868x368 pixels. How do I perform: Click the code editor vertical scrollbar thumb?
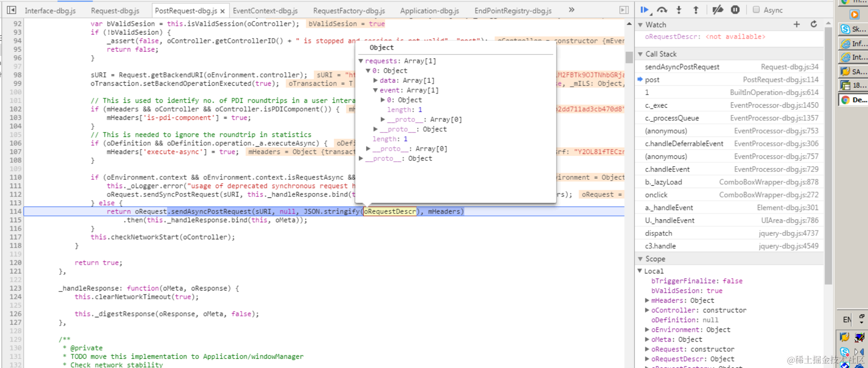pos(629,58)
